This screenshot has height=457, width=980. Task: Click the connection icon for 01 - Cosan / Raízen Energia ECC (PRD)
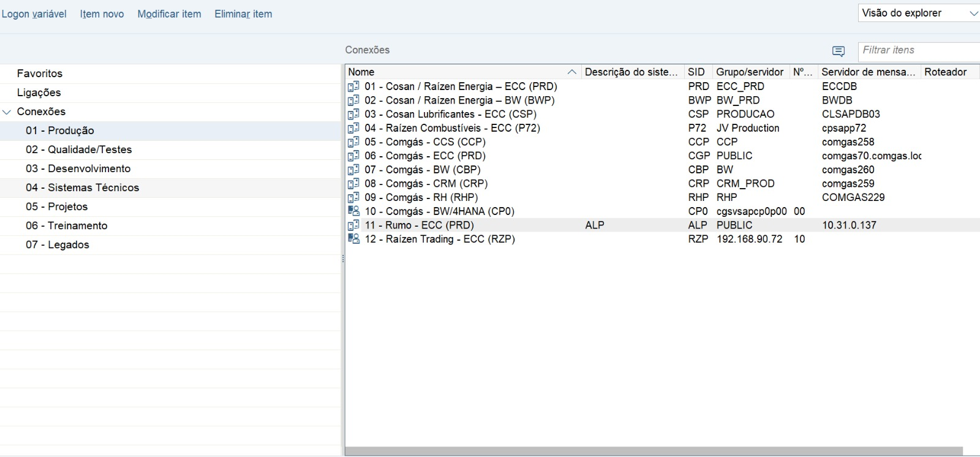pos(353,86)
